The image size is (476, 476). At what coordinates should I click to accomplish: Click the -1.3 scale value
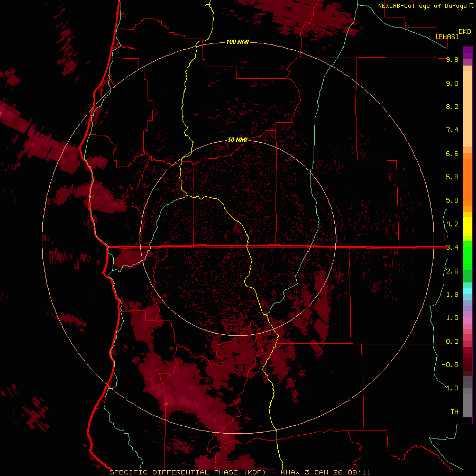pos(450,388)
